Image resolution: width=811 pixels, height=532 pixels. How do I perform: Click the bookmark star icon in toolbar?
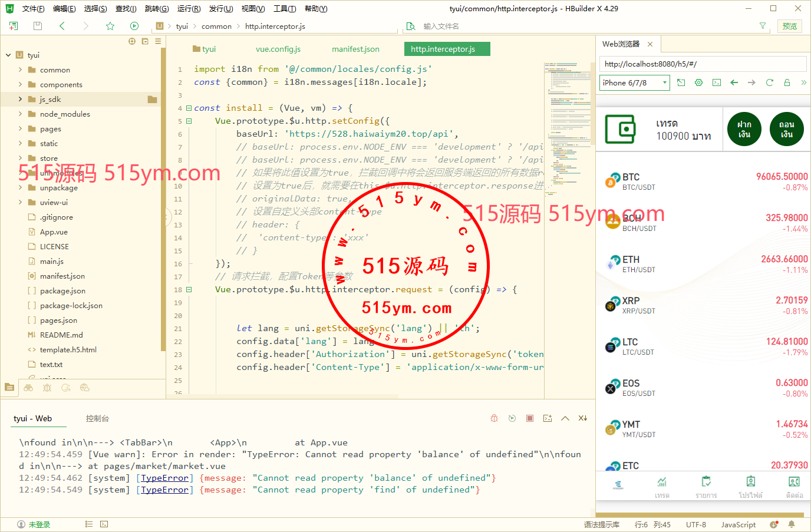click(110, 26)
